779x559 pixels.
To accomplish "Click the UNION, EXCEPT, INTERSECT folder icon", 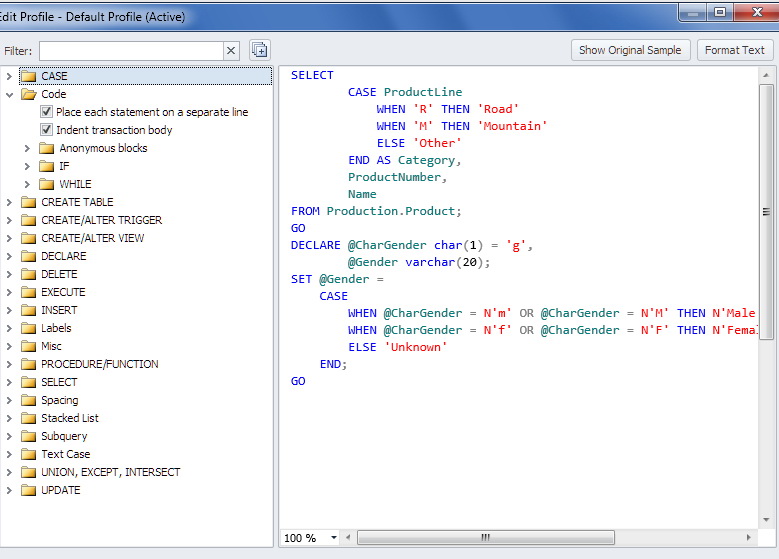I will pyautogui.click(x=29, y=472).
